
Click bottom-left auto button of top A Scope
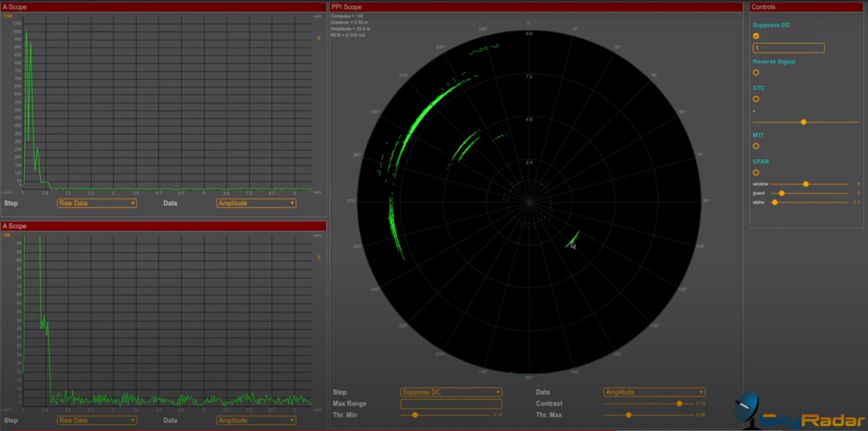(x=8, y=192)
